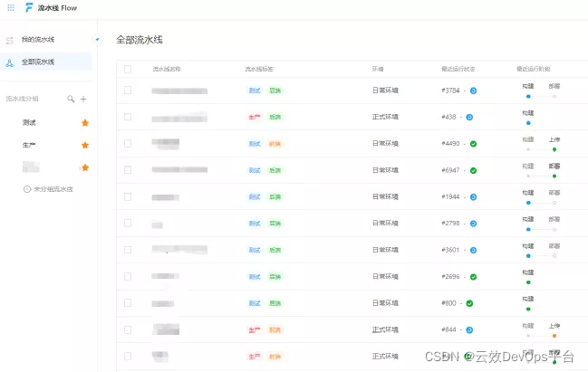This screenshot has width=588, height=372.
Task: Check the box for the row with run #800
Action: pos(128,302)
